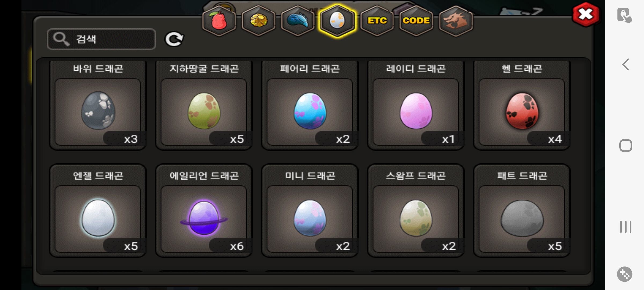Open the brown dragon head tab

pyautogui.click(x=456, y=21)
